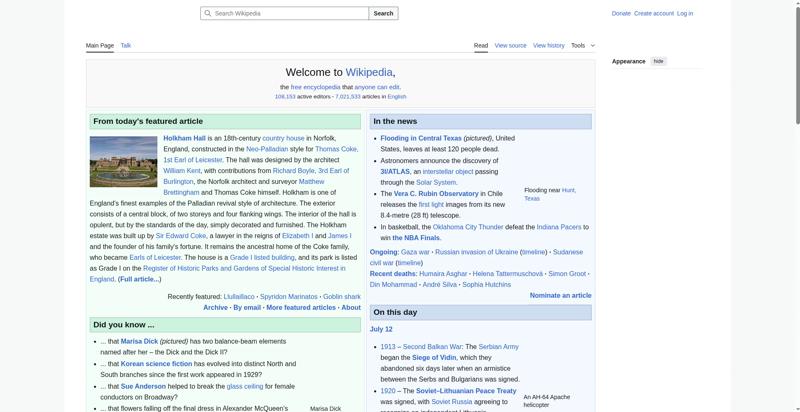Image resolution: width=800 pixels, height=412 pixels.
Task: Open the Siege of Vidin link
Action: (x=434, y=358)
